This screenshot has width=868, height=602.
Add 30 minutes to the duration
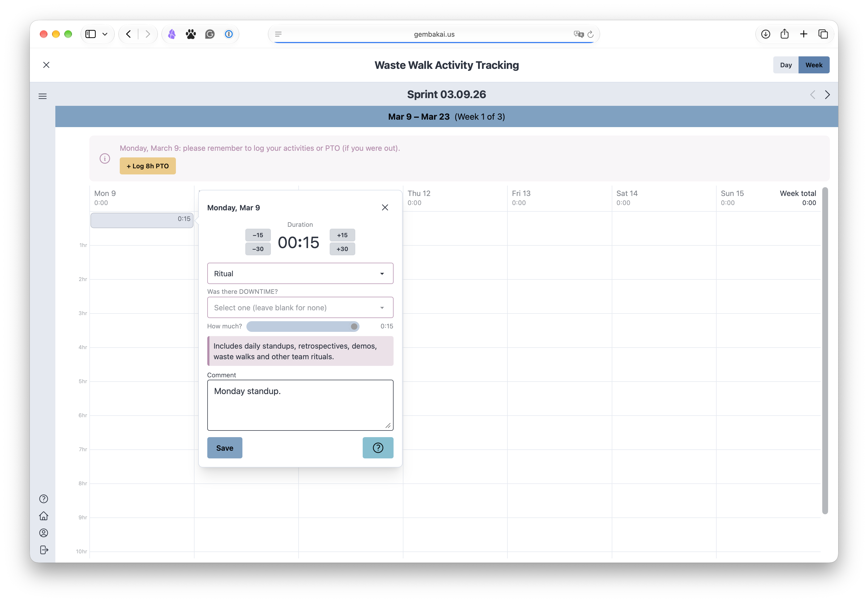pos(342,249)
